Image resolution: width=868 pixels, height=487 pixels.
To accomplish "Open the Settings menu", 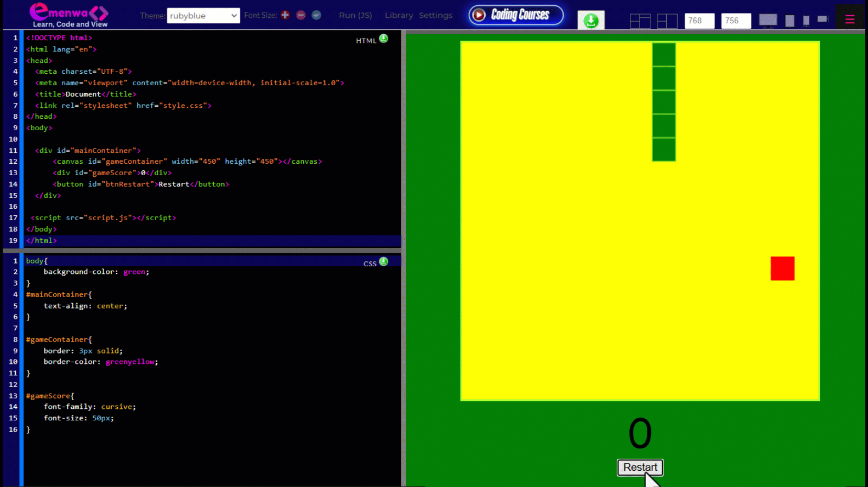I will pos(435,15).
